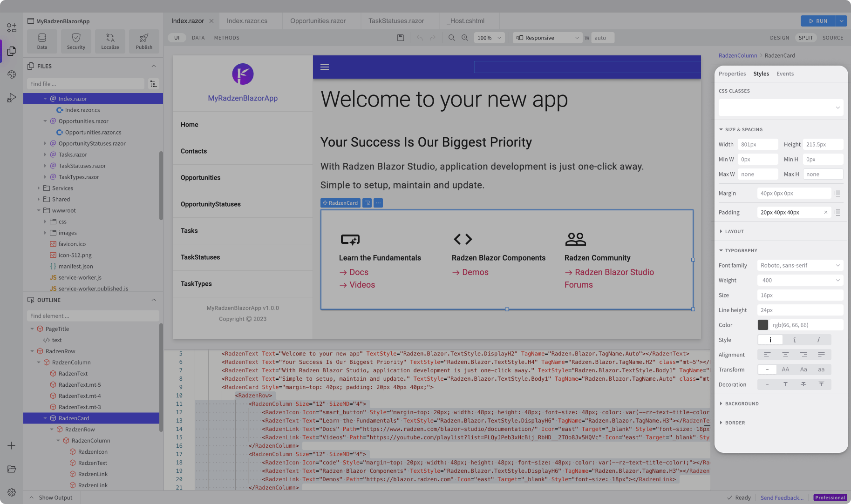Set text alignment to right
The image size is (851, 504).
803,355
